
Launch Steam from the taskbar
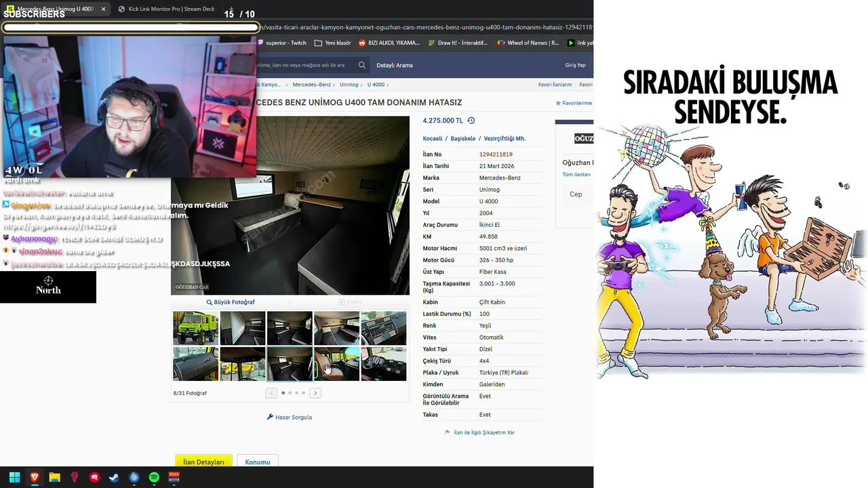tap(114, 477)
